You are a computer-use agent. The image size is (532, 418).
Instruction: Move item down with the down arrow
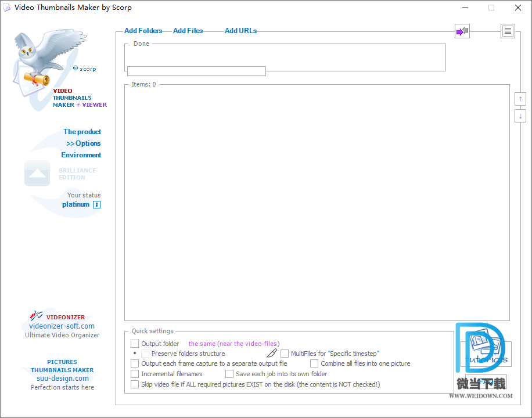(520, 116)
